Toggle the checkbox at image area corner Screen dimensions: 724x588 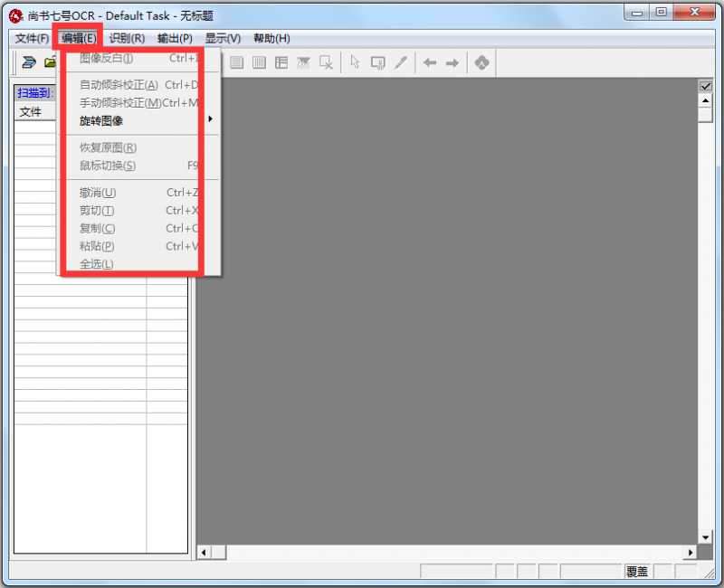coord(706,86)
